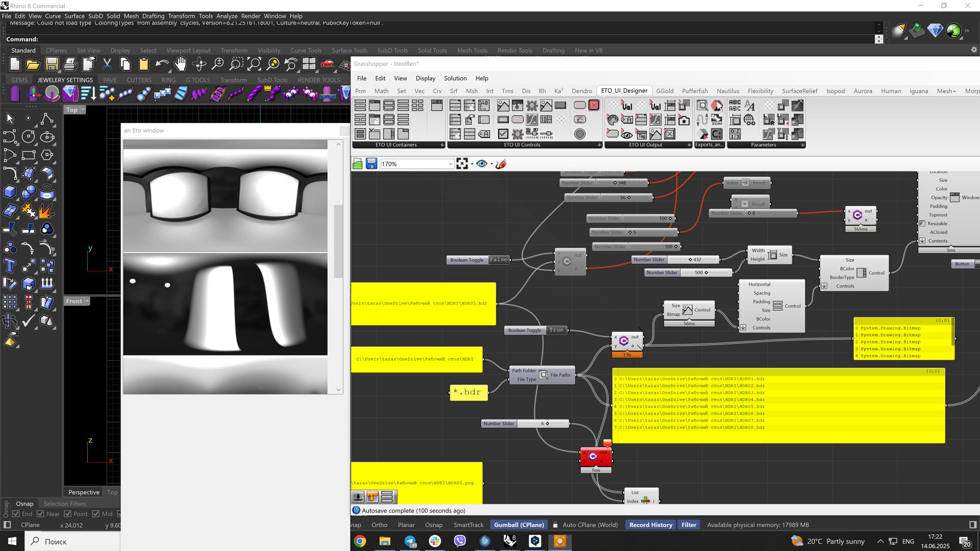This screenshot has width=980, height=551.
Task: Click the eye preview icon on Grasshopper toolbar
Action: (x=482, y=164)
